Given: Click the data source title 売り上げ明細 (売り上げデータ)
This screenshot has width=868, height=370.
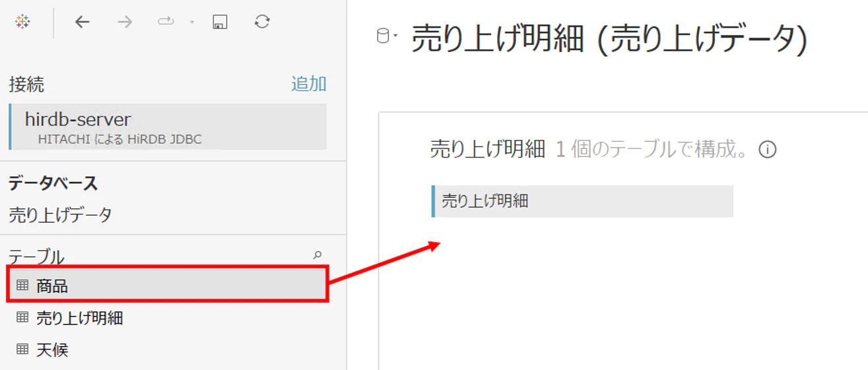Looking at the screenshot, I should [609, 39].
